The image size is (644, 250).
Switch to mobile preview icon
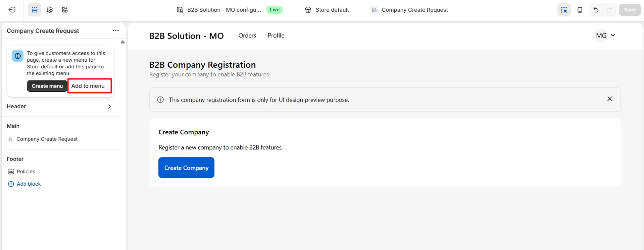[x=580, y=10]
